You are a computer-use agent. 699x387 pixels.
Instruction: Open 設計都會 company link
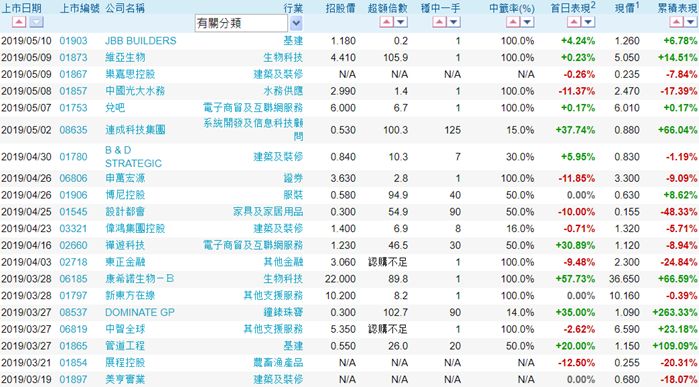click(x=125, y=212)
